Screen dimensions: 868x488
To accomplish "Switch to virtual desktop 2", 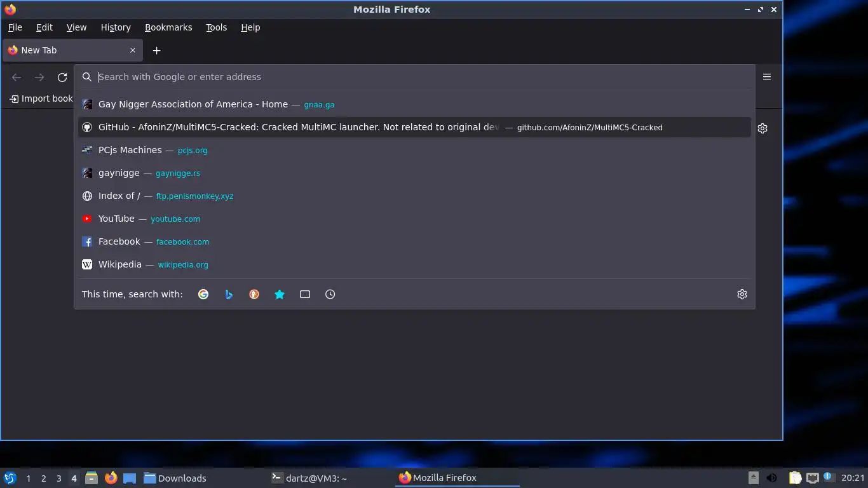I will (x=43, y=478).
